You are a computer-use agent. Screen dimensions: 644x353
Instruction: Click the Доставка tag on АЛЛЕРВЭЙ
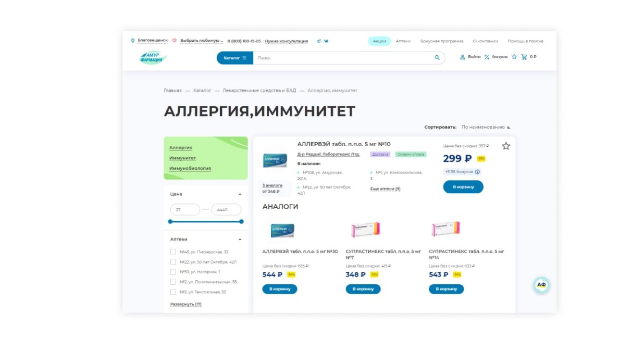pos(380,154)
